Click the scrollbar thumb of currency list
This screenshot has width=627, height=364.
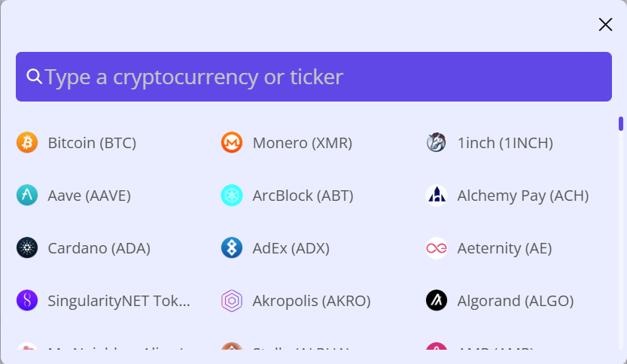click(x=620, y=123)
